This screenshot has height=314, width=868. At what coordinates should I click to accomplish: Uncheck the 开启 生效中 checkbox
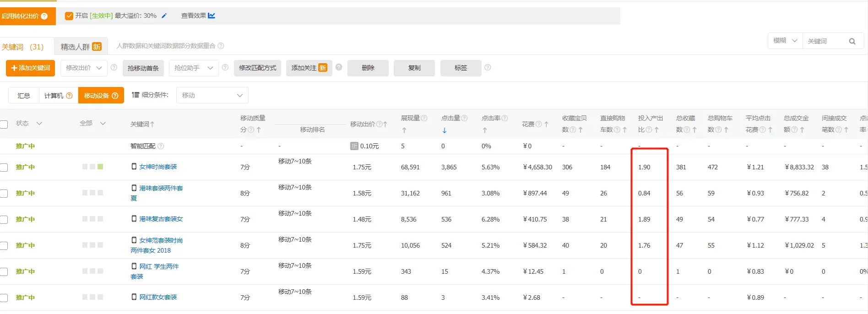point(69,16)
